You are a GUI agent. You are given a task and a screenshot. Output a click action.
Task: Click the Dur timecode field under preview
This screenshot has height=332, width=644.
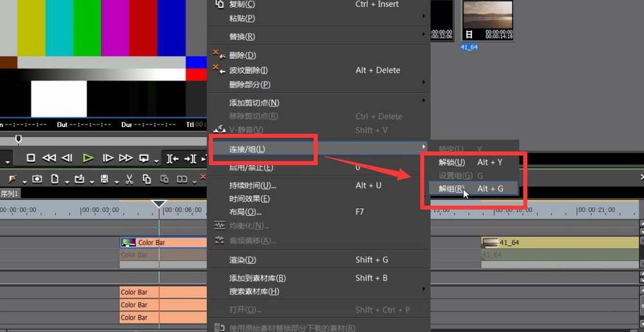pyautogui.click(x=149, y=124)
